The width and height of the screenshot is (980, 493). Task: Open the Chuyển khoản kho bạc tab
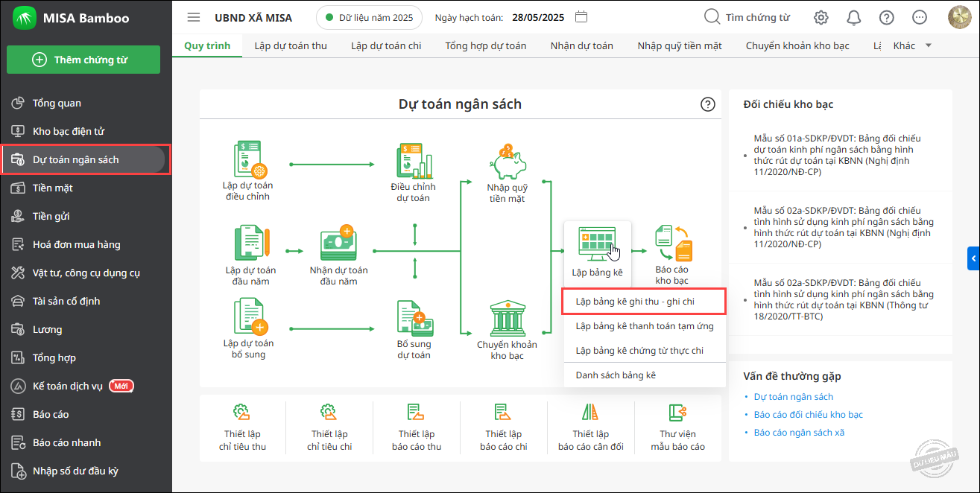pyautogui.click(x=797, y=45)
